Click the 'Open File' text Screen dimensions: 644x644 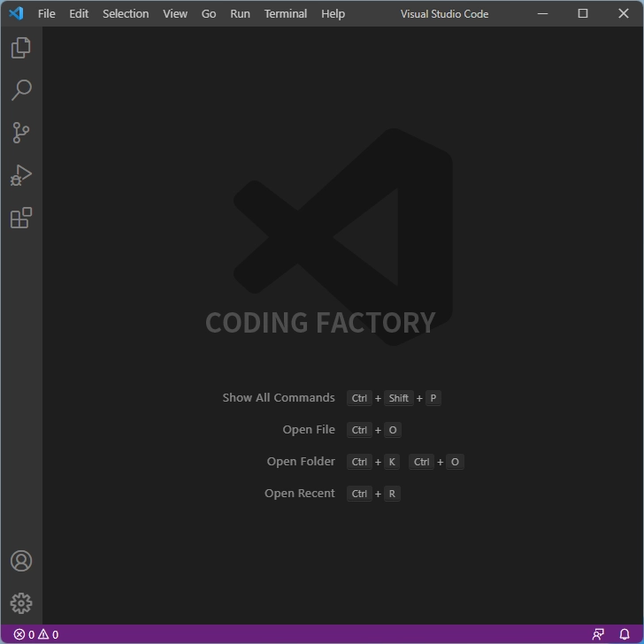pos(309,430)
